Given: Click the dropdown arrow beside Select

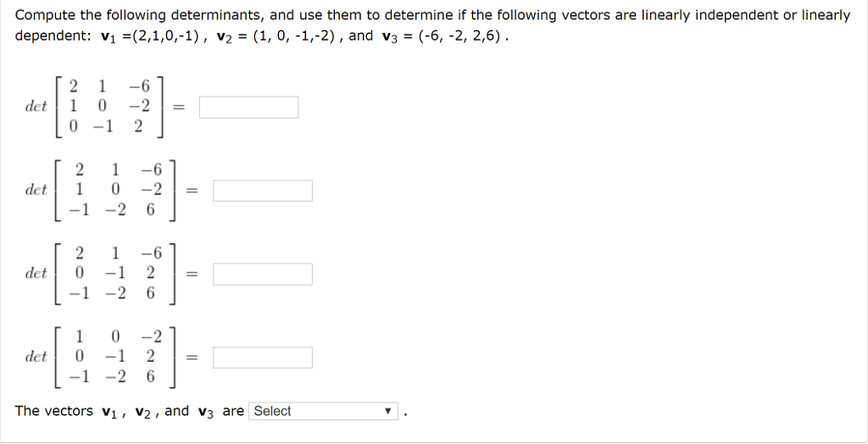Looking at the screenshot, I should 388,411.
